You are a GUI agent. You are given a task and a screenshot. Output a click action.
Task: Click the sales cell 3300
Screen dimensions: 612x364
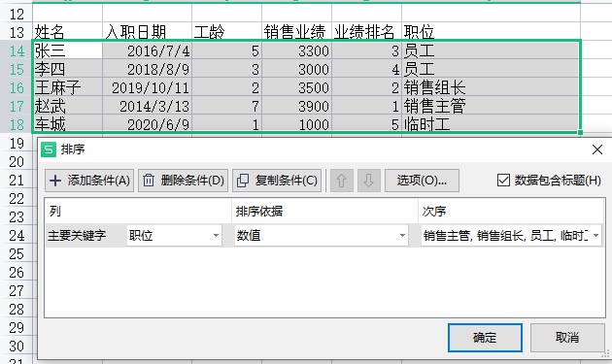pyautogui.click(x=296, y=50)
